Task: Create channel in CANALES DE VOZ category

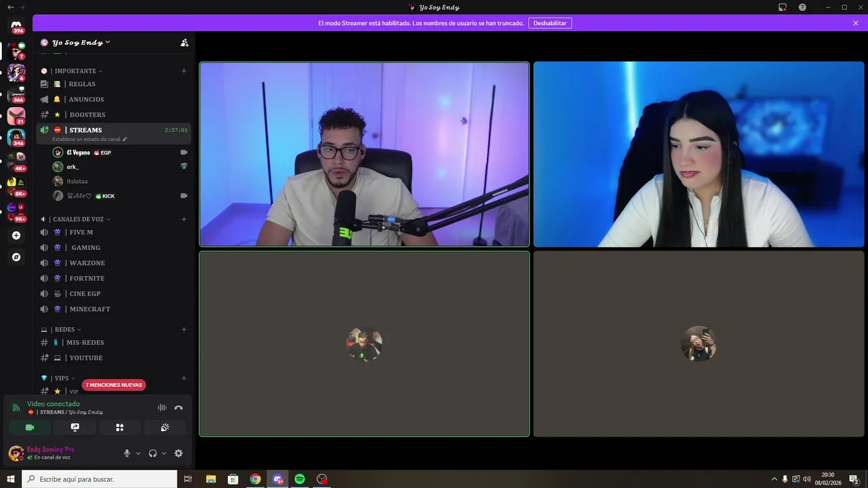Action: click(x=184, y=219)
